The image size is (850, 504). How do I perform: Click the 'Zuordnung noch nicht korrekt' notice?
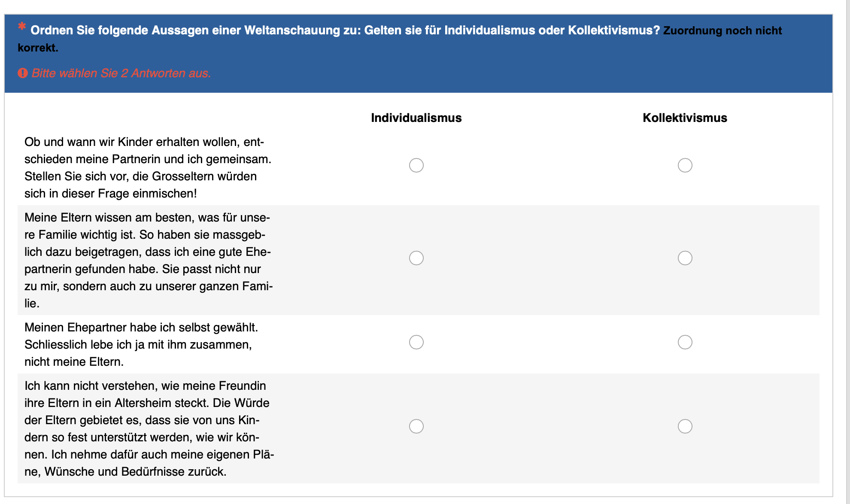pos(722,31)
